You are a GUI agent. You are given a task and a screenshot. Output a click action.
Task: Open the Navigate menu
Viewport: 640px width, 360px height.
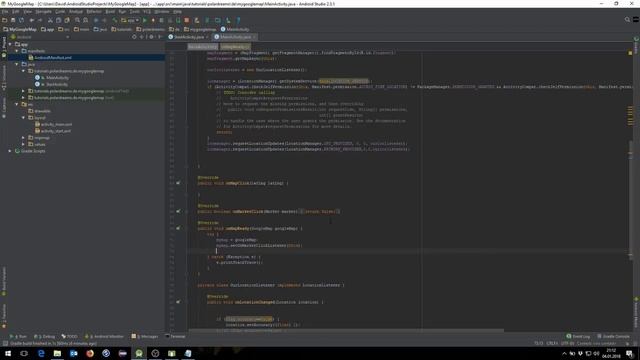point(43,12)
